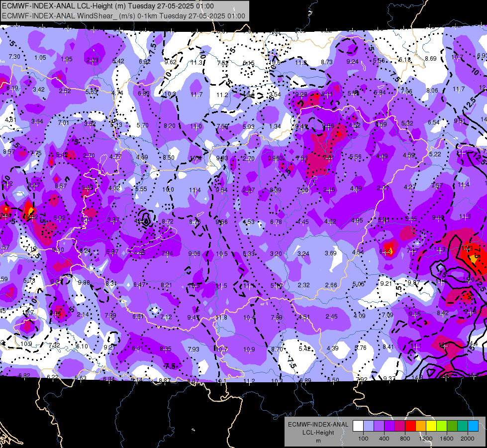Image resolution: width=487 pixels, height=448 pixels.
Task: Click the wind shear value 3.87
Action: pyautogui.click(x=113, y=220)
